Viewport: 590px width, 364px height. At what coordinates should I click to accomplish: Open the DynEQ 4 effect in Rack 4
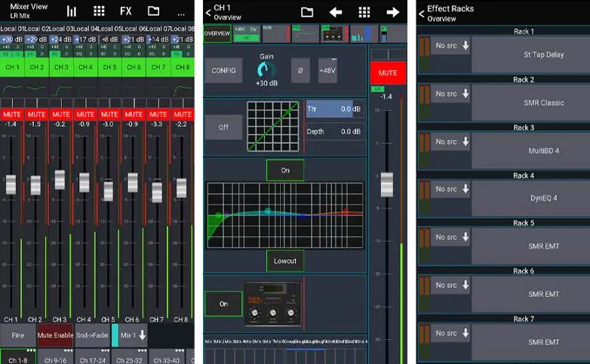click(530, 198)
